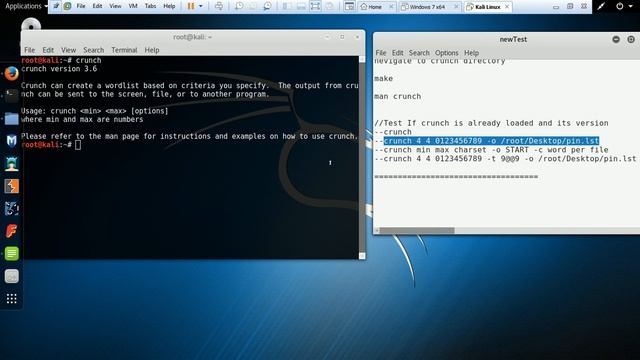640x360 pixels.
Task: Close the Windows 7 x64 tab
Action: click(456, 7)
